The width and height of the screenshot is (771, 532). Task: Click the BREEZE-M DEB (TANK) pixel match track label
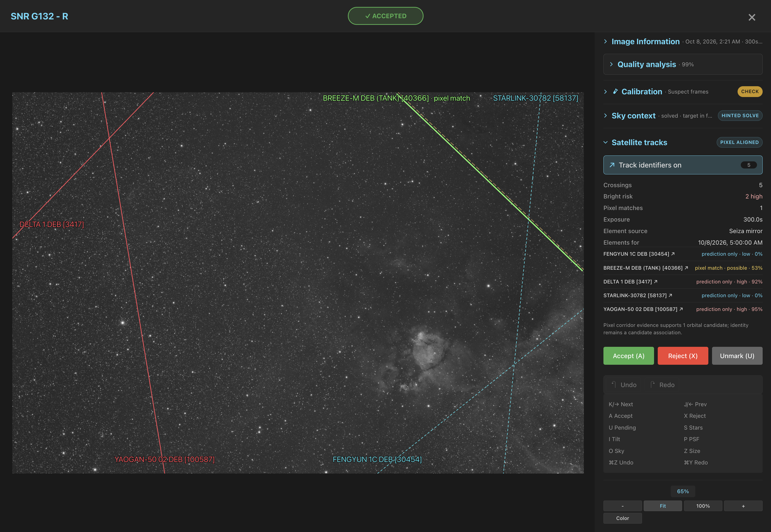pos(396,98)
